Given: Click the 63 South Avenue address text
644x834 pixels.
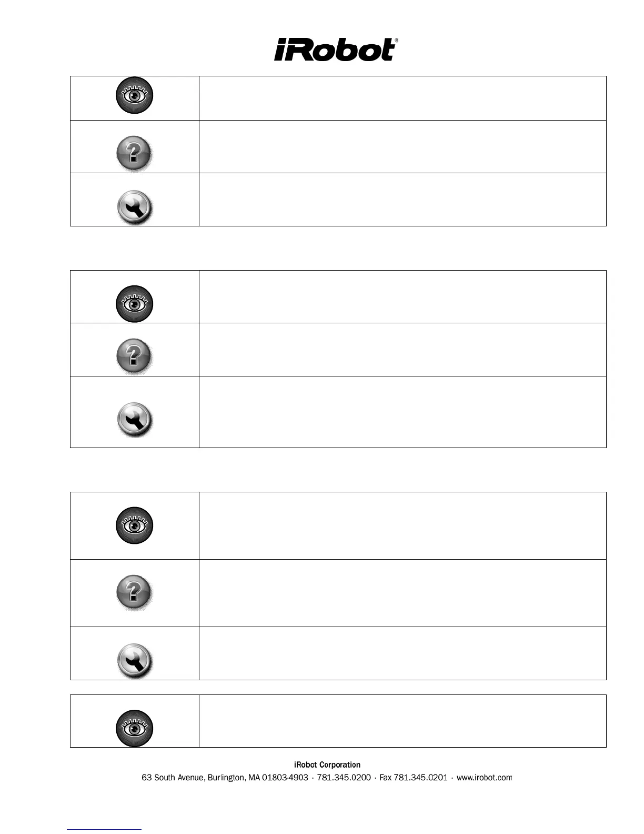Looking at the screenshot, I should pyautogui.click(x=174, y=778).
